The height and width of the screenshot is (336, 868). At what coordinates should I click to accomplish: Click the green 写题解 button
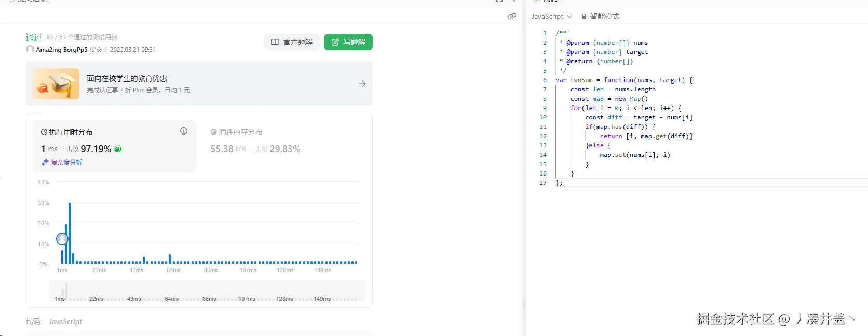click(x=348, y=42)
